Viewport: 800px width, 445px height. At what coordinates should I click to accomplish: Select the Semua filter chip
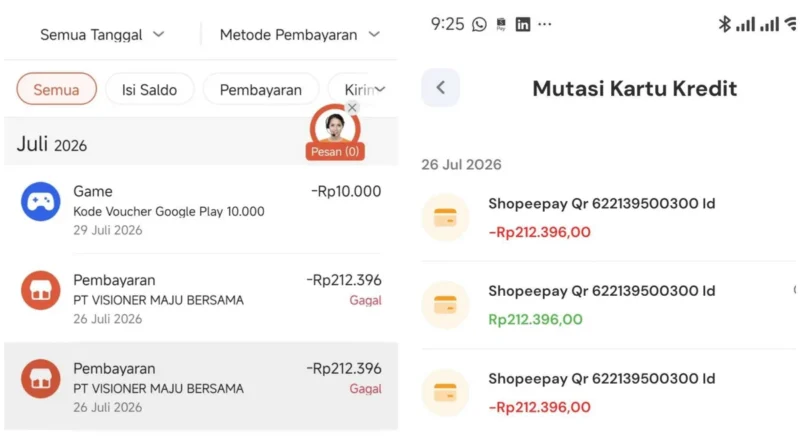pos(57,89)
